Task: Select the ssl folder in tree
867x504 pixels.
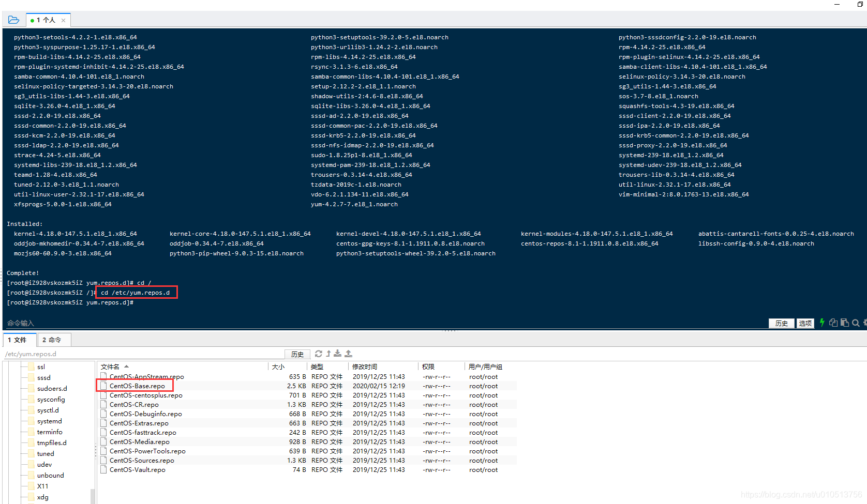Action: tap(41, 366)
